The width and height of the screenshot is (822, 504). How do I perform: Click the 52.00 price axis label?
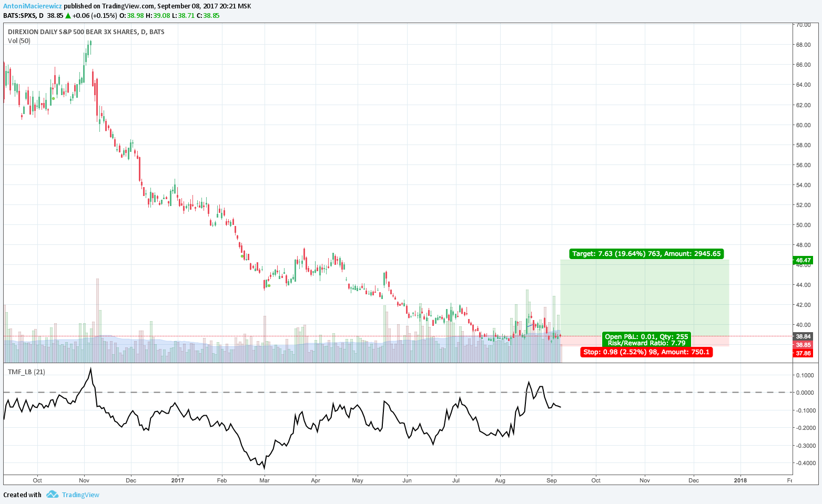(803, 205)
